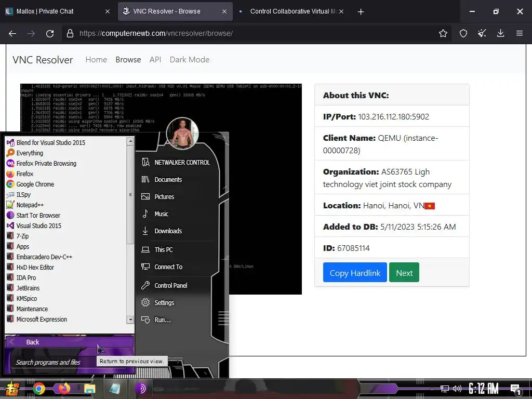The height and width of the screenshot is (399, 532).
Task: Click the Home link in VNC Resolver
Action: click(x=96, y=60)
